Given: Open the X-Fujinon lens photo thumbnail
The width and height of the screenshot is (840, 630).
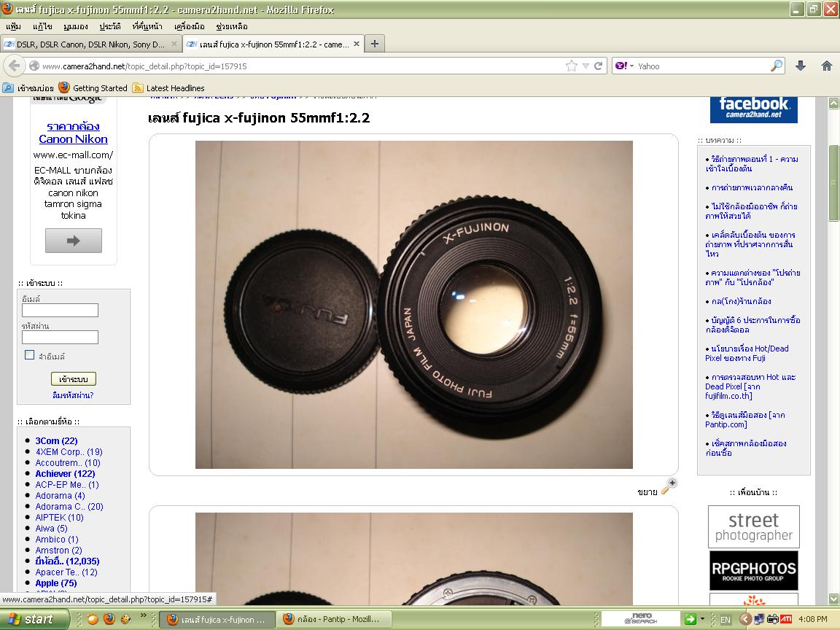Looking at the screenshot, I should coord(413,305).
